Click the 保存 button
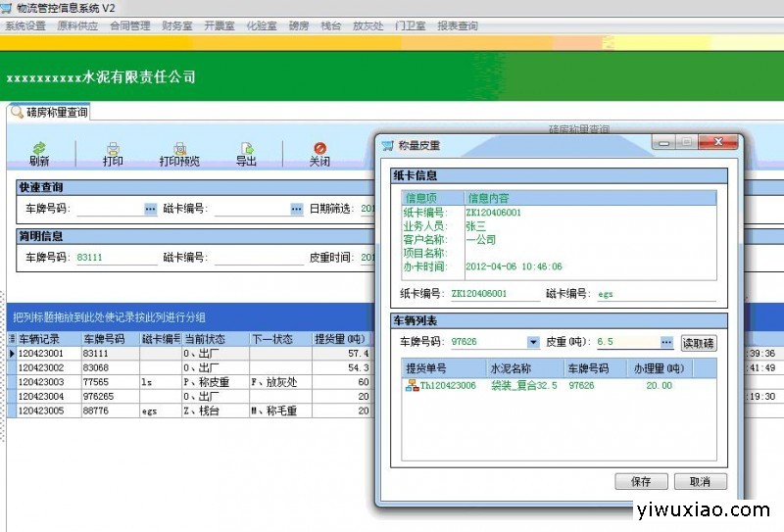Image resolution: width=784 pixels, height=532 pixels. (642, 481)
